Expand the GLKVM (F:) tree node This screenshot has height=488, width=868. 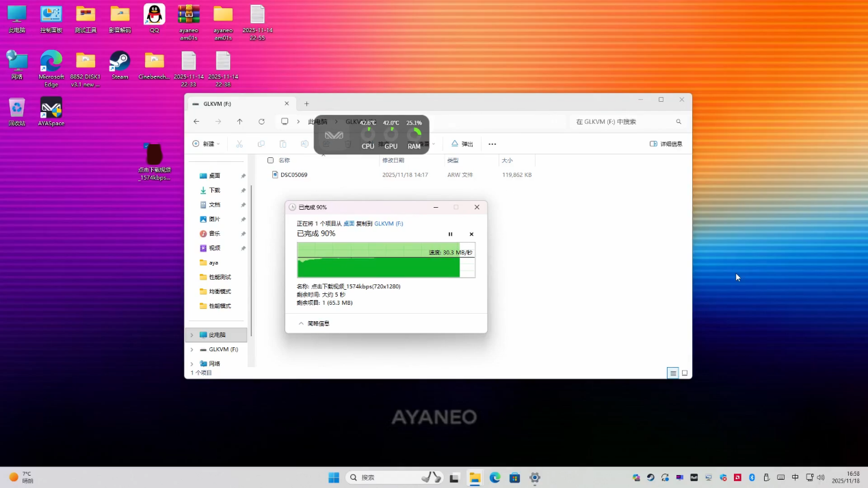pos(192,349)
